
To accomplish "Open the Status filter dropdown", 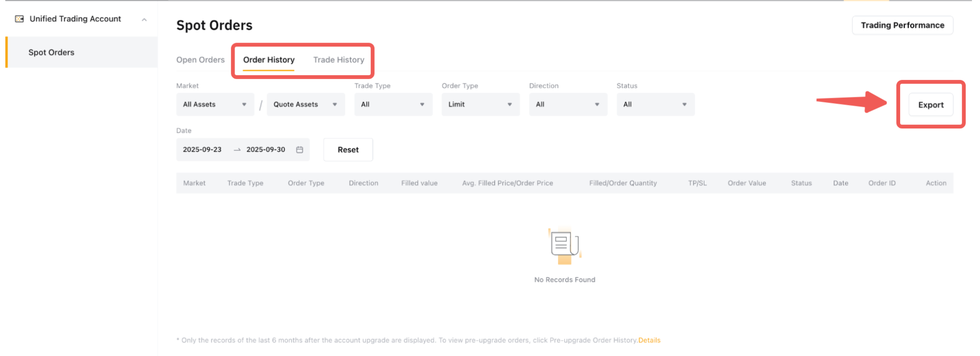I will [x=655, y=104].
